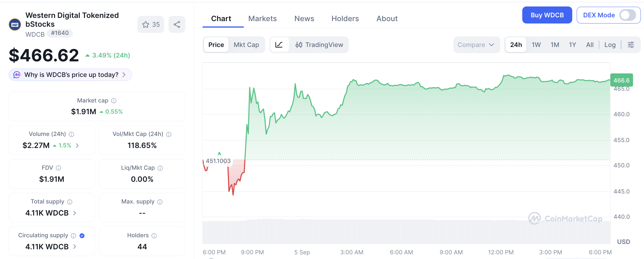Click the WDCB coin logo
This screenshot has width=644, height=259.
(15, 25)
